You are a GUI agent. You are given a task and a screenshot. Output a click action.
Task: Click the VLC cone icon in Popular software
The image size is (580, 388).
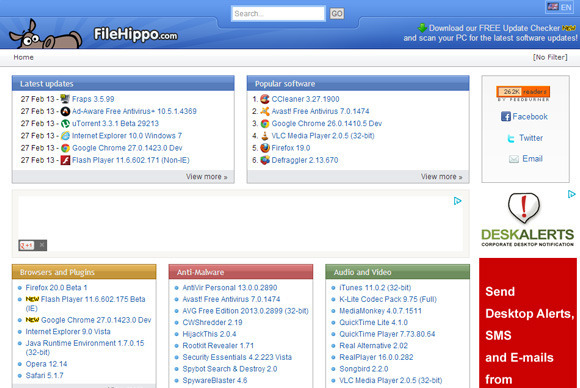(265, 135)
